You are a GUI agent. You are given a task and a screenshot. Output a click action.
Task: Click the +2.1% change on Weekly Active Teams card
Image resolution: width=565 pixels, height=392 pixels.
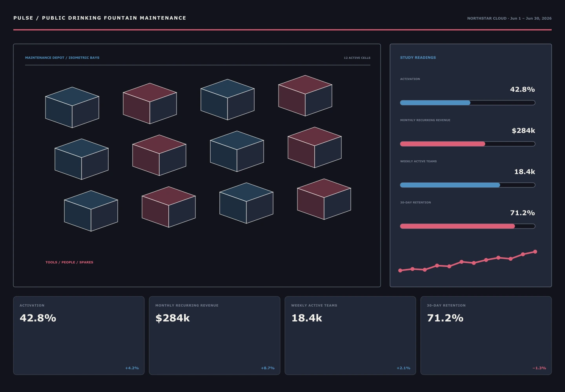point(403,368)
